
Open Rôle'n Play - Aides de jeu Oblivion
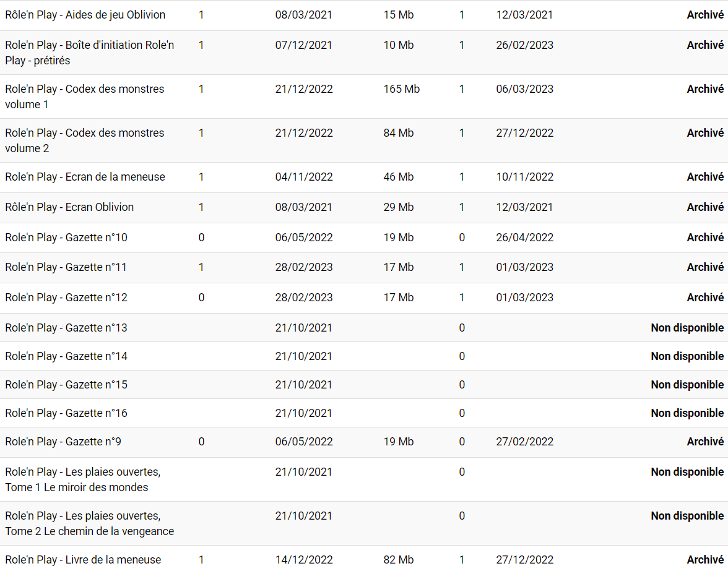coord(85,15)
